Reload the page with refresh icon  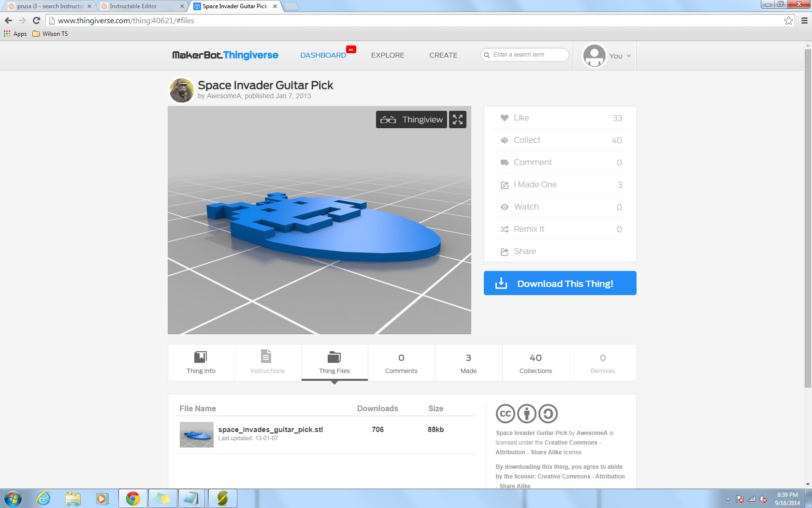pyautogui.click(x=36, y=20)
